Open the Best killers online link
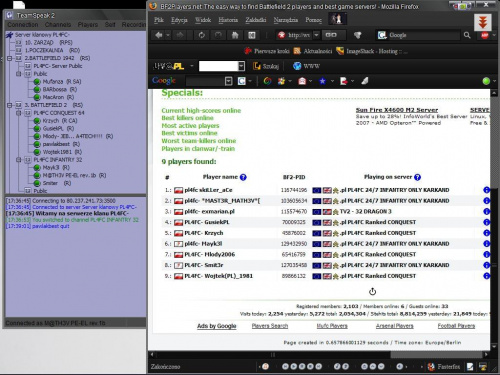 (187, 118)
